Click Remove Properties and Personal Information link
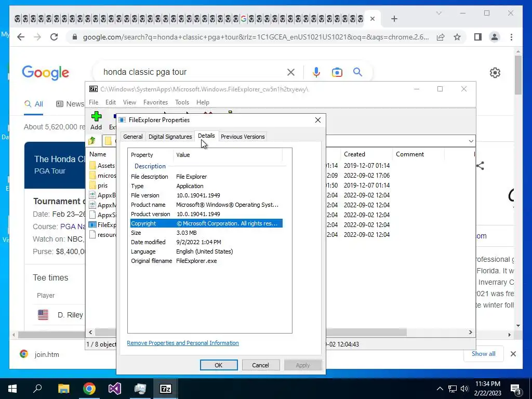Viewport: 532px width, 399px height. coord(182,343)
